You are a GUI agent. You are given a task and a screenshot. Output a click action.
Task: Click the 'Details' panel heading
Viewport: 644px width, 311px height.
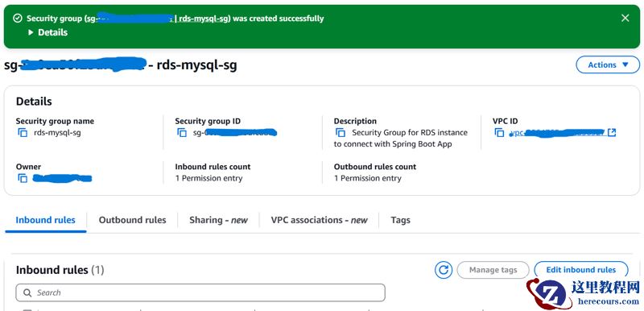click(34, 102)
